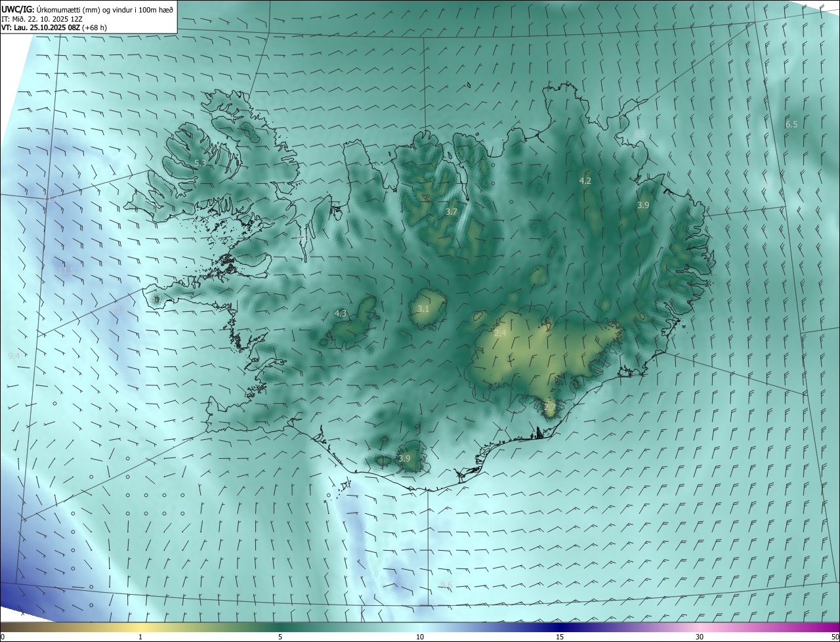Click the 3.9 value on the southern glacier
This screenshot has width=840, height=642.
[x=404, y=459]
